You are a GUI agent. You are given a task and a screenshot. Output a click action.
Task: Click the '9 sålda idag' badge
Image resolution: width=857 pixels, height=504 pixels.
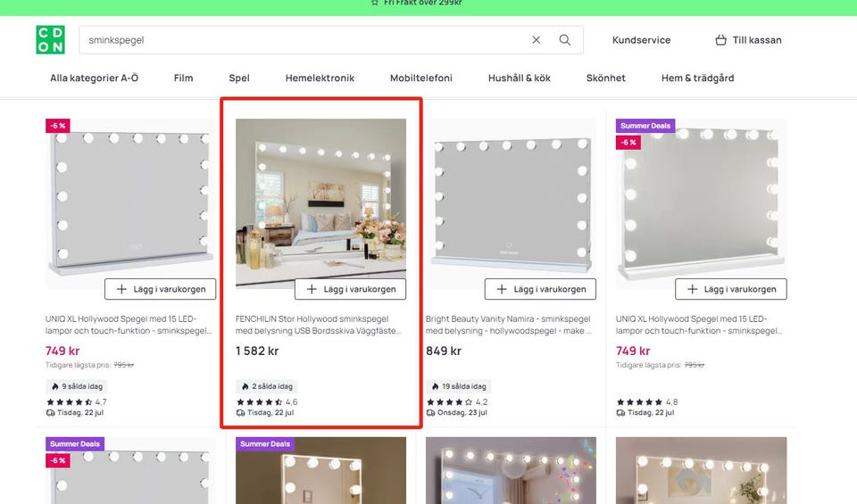coord(77,386)
